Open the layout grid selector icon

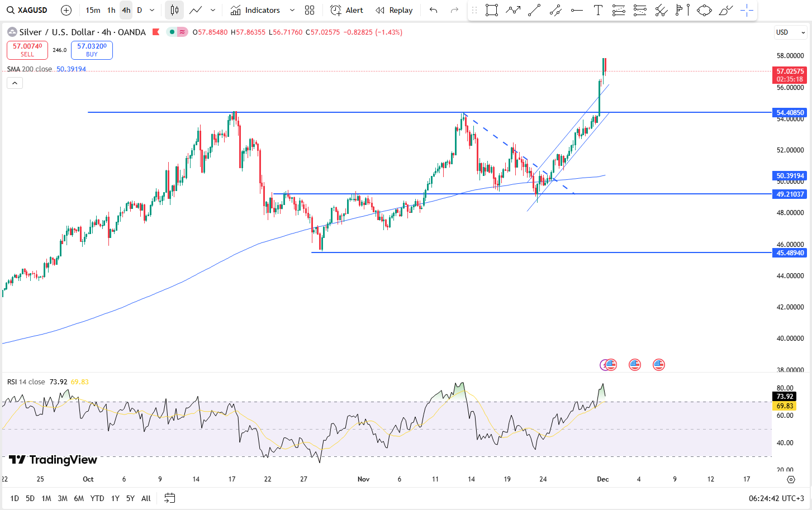coord(310,10)
